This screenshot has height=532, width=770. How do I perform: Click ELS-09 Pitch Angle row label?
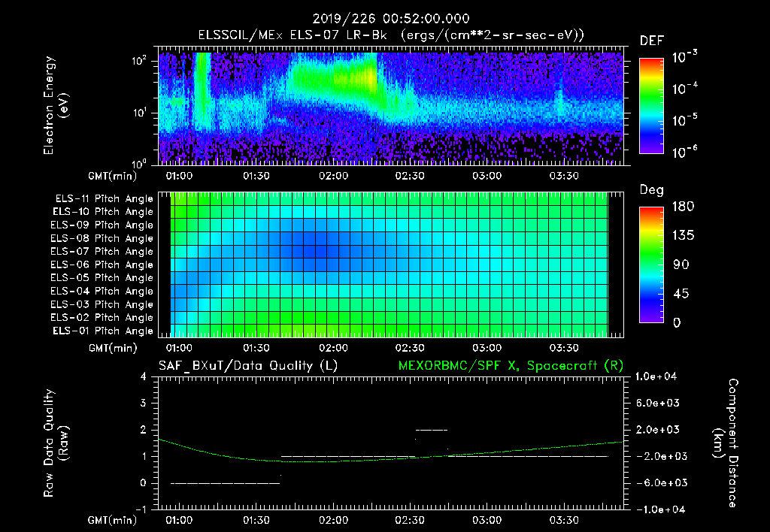click(102, 225)
